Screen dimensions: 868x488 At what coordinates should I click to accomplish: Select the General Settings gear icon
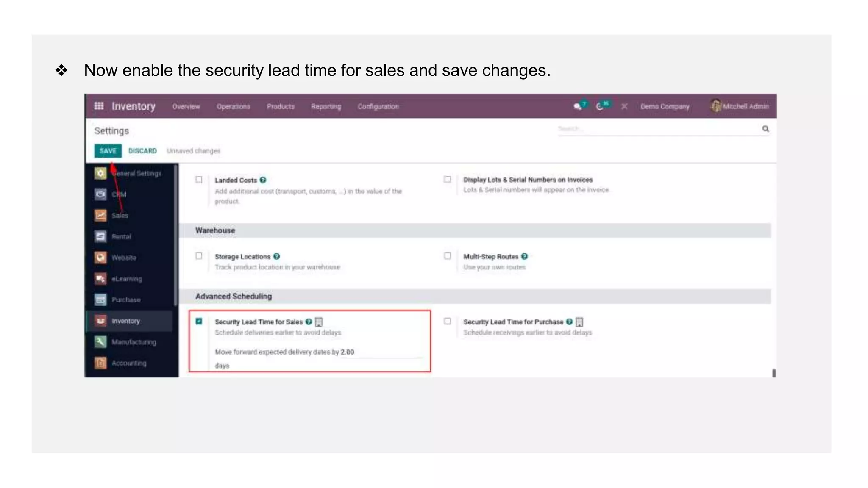point(100,173)
